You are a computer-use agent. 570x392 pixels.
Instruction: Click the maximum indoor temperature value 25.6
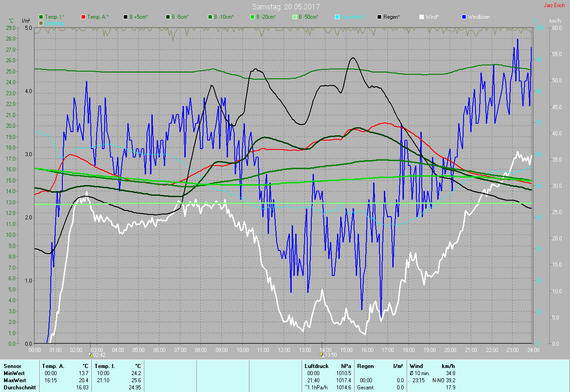[135, 380]
